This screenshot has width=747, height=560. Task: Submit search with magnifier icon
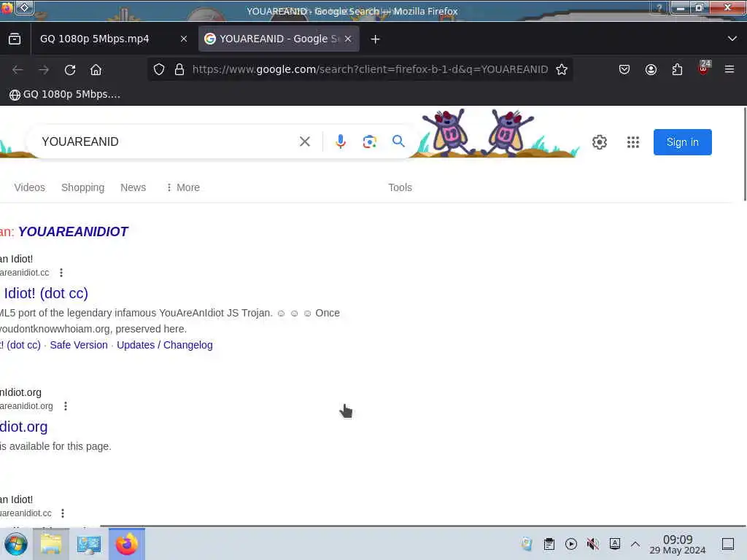(399, 141)
